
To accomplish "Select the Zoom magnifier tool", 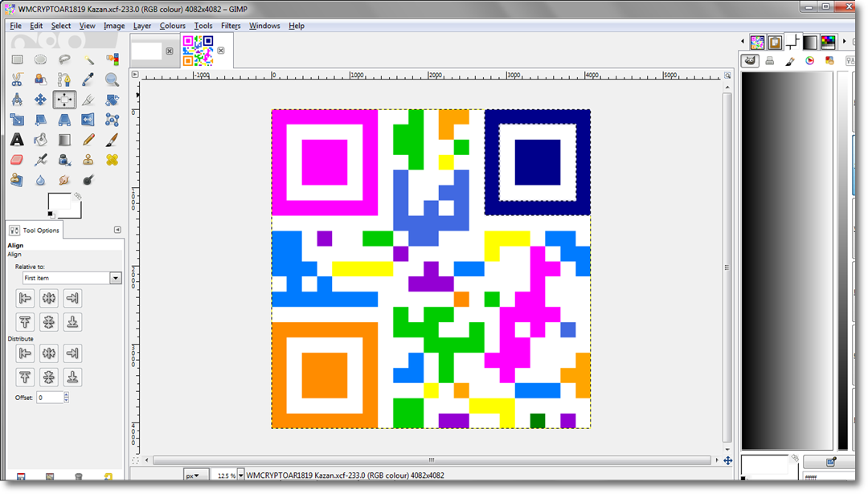I will coord(112,80).
